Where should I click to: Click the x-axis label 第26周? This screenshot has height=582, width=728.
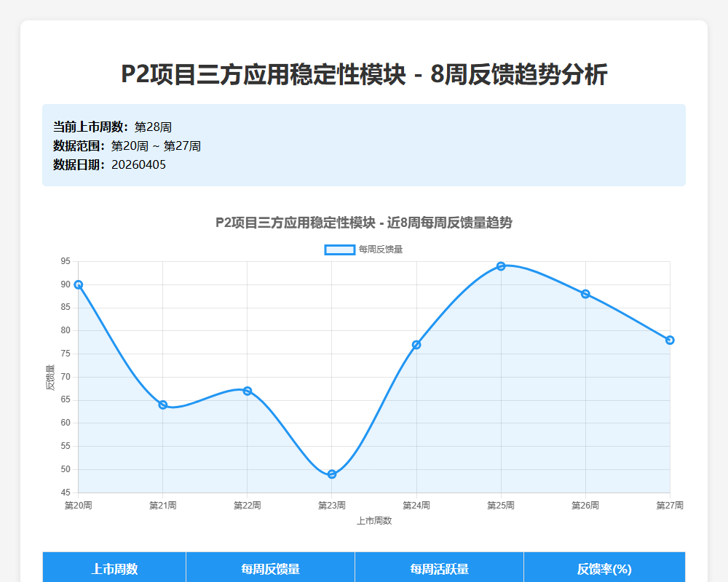click(x=585, y=506)
